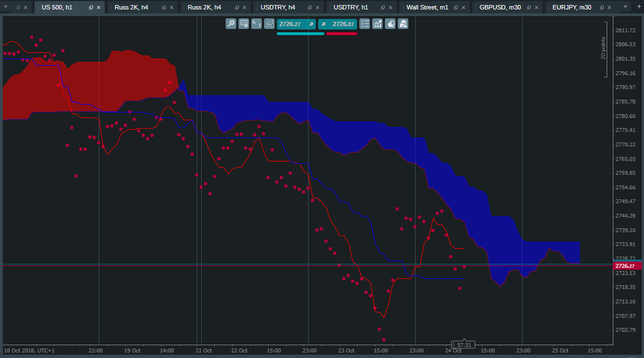The height and width of the screenshot is (358, 644).
Task: Open the h1 timeframe selector
Action: coord(256,24)
